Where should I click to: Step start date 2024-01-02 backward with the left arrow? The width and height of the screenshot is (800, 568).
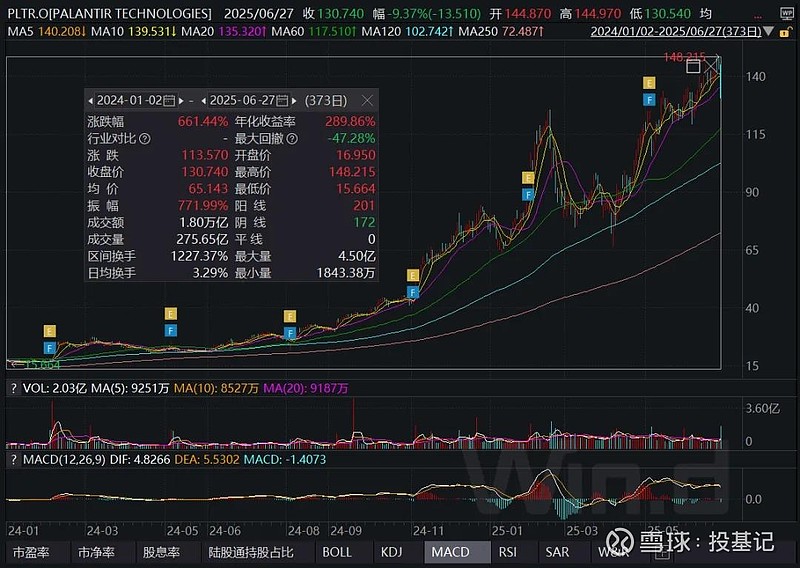point(91,101)
